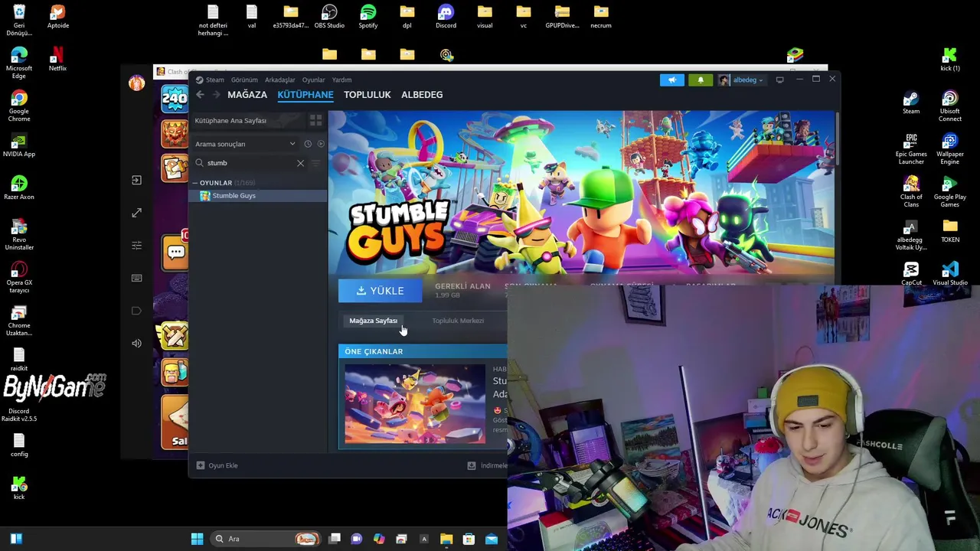The image size is (980, 551).
Task: Open the Google Play Games icon
Action: [x=950, y=192]
